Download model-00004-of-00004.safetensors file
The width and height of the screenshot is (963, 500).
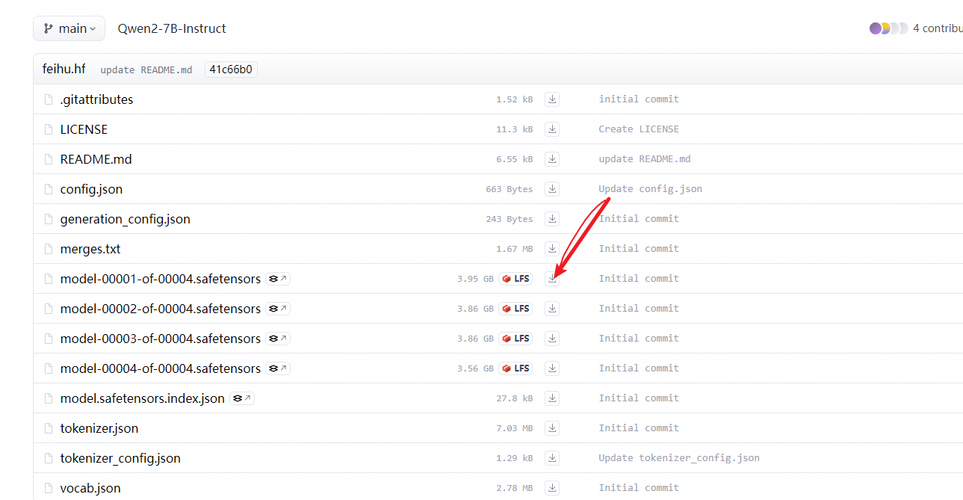tap(552, 369)
